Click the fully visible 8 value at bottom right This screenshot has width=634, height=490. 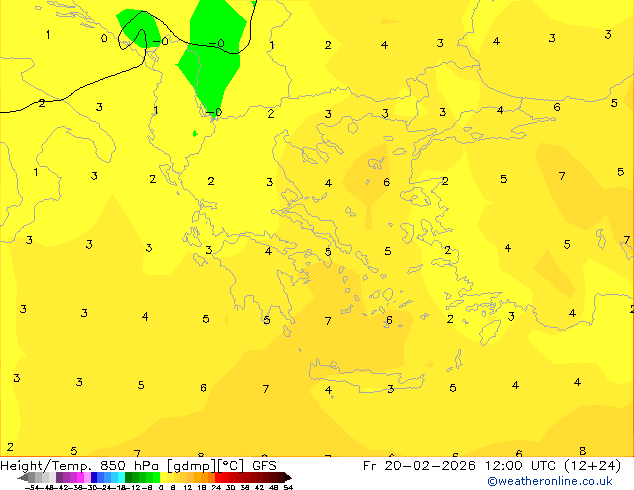click(582, 450)
